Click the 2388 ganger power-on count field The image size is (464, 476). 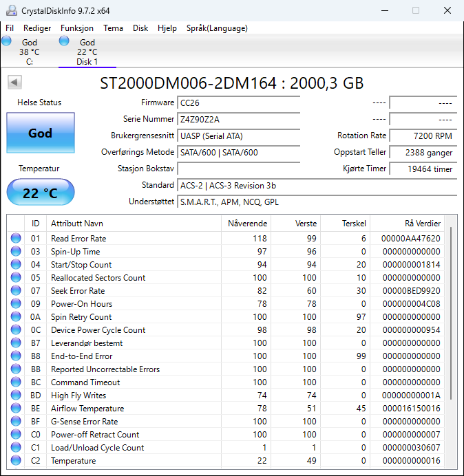[423, 153]
